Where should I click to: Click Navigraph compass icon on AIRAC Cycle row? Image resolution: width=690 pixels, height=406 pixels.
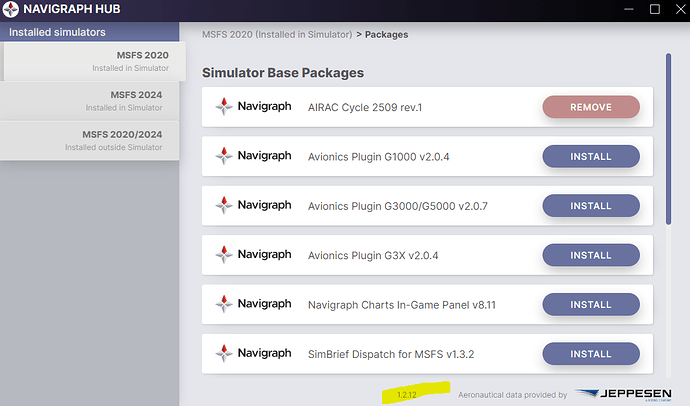pyautogui.click(x=224, y=106)
